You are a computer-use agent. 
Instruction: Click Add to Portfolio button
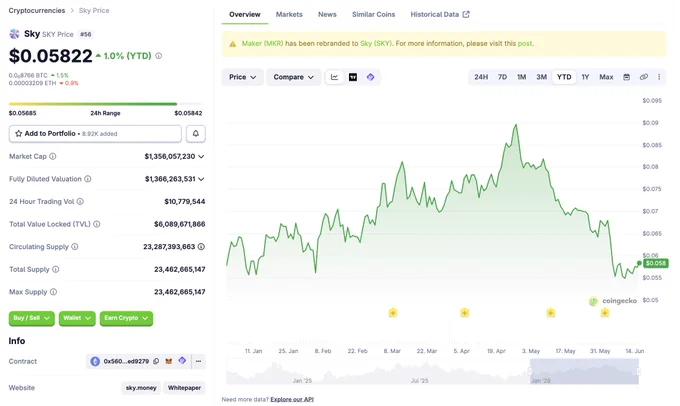tap(95, 134)
